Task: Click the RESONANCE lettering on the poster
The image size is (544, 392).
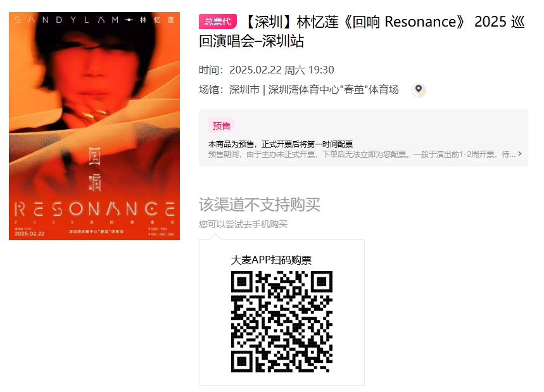Action: point(94,209)
